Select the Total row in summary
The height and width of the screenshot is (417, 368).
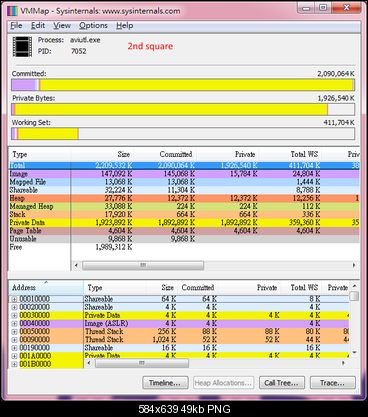[x=184, y=165]
